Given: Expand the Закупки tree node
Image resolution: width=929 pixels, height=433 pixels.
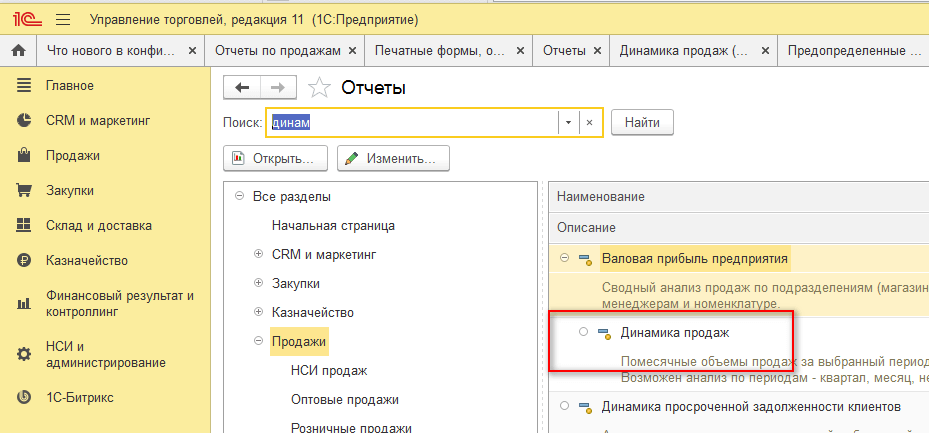Looking at the screenshot, I should coord(259,284).
